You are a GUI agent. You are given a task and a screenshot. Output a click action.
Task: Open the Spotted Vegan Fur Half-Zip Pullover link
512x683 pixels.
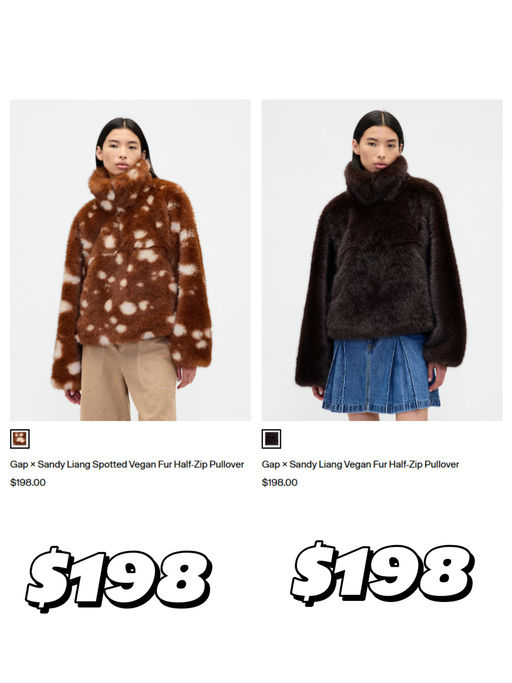point(127,464)
